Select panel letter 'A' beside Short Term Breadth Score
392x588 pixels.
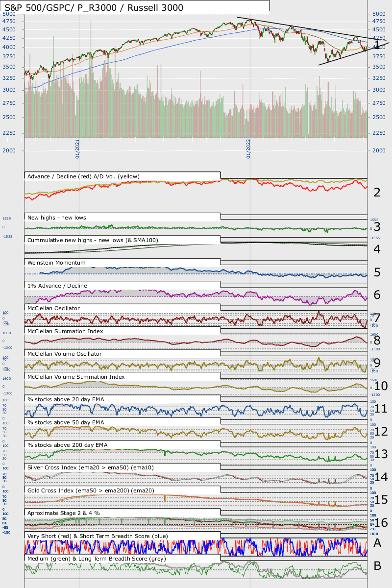coord(377,543)
